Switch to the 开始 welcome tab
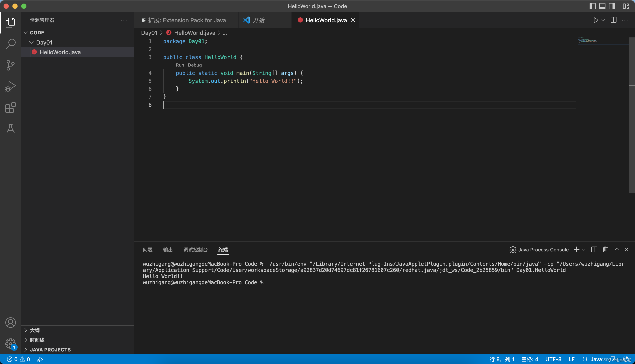Image resolution: width=635 pixels, height=364 pixels. pos(265,20)
